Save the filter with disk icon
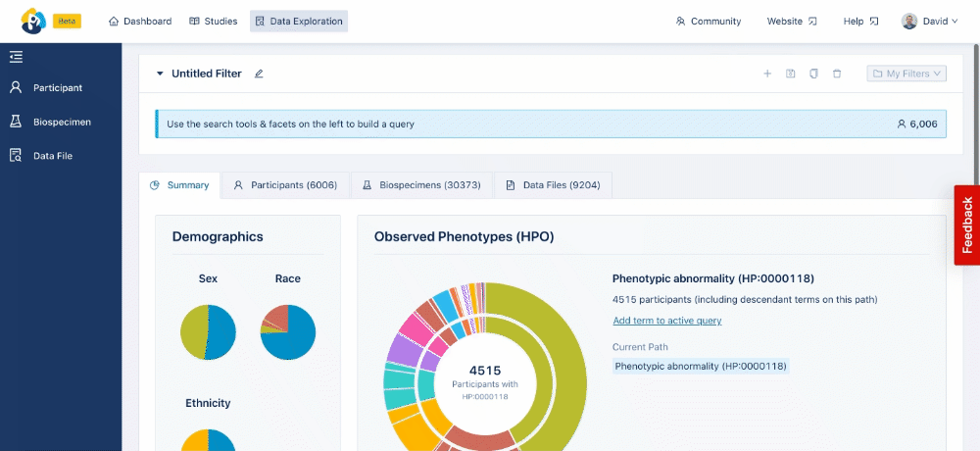980x451 pixels. pos(791,74)
